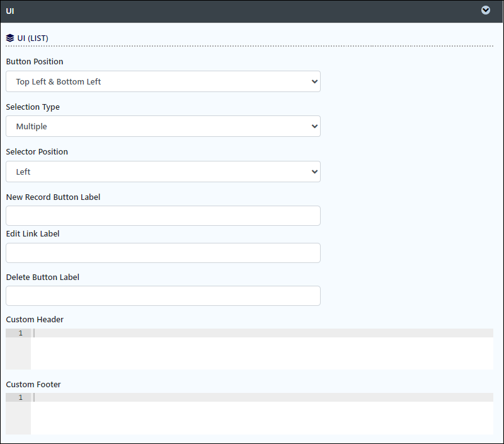Place cursor in Custom Footer code editor

click(x=262, y=414)
